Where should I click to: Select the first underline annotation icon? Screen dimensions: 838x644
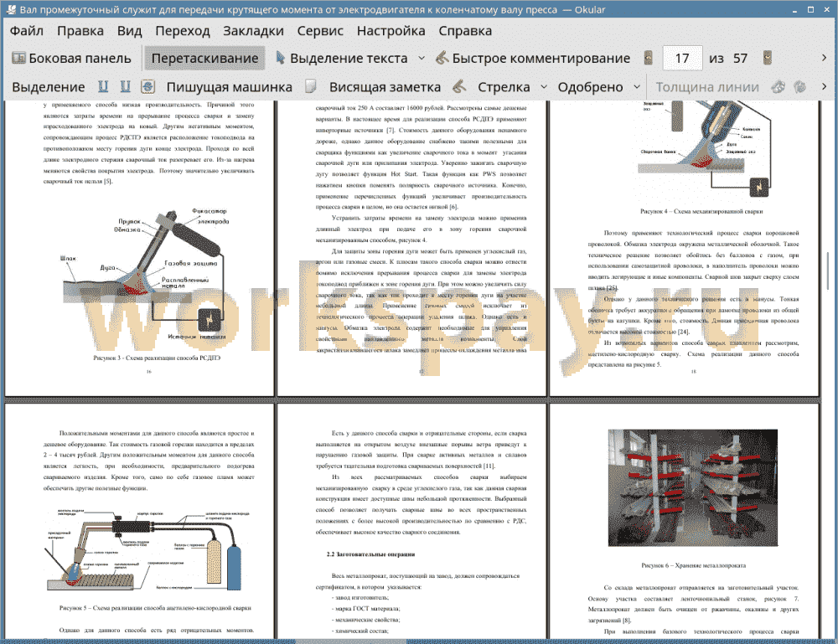[x=103, y=86]
